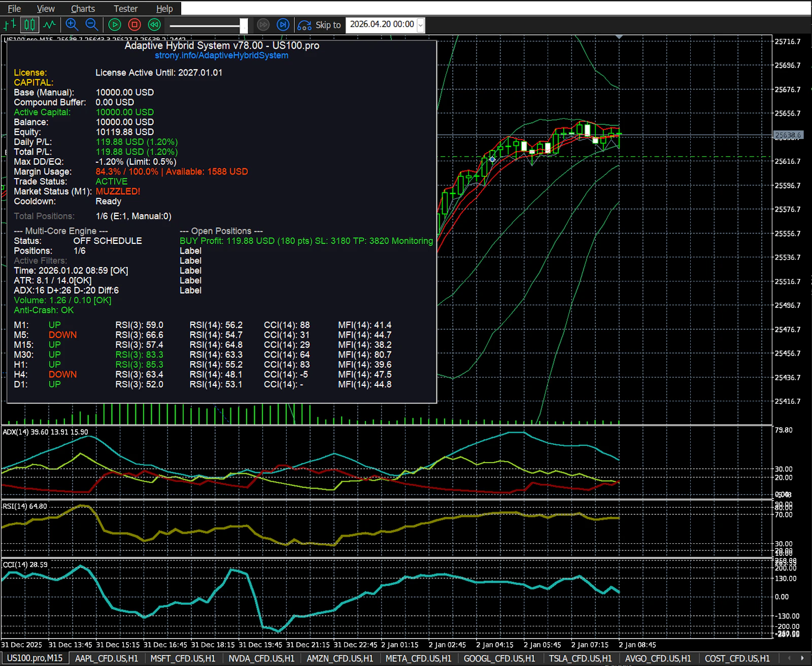
Task: Click the Anti-Crash: OK line
Action: pos(44,310)
